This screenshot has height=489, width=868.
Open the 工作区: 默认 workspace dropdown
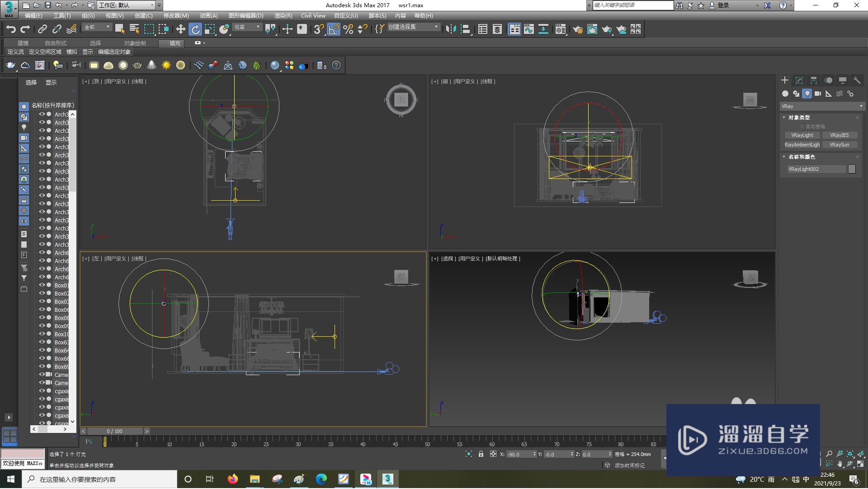126,5
